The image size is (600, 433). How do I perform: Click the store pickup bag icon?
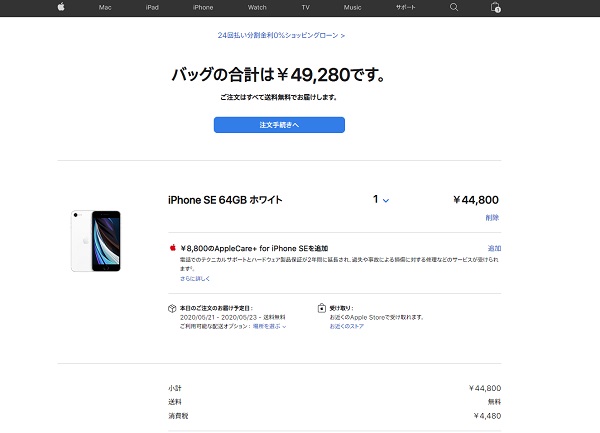click(x=322, y=308)
